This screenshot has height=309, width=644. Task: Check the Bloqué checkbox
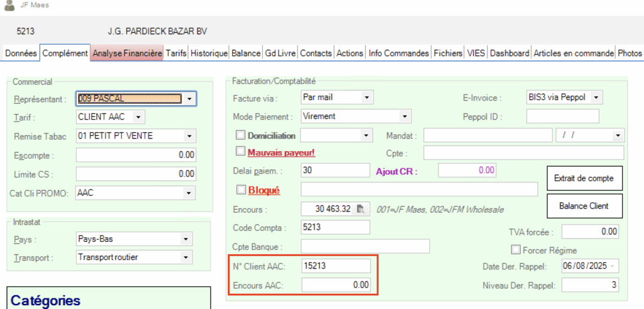click(240, 189)
